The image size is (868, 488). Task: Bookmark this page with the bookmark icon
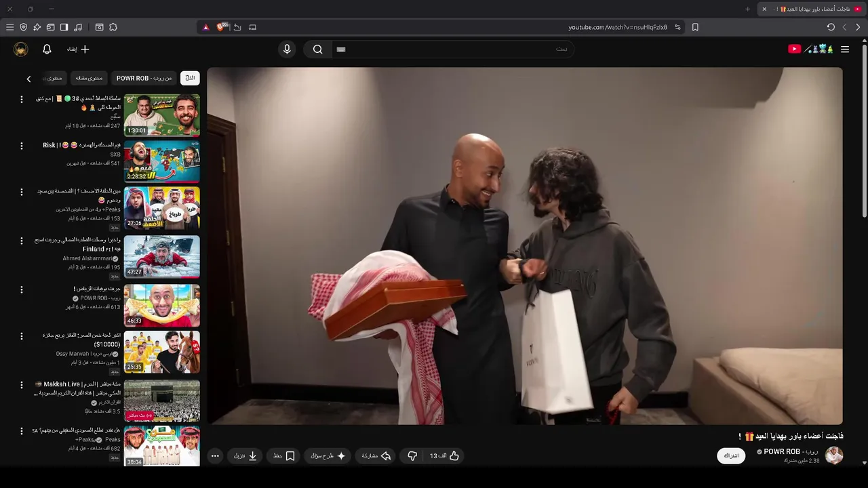coord(695,27)
